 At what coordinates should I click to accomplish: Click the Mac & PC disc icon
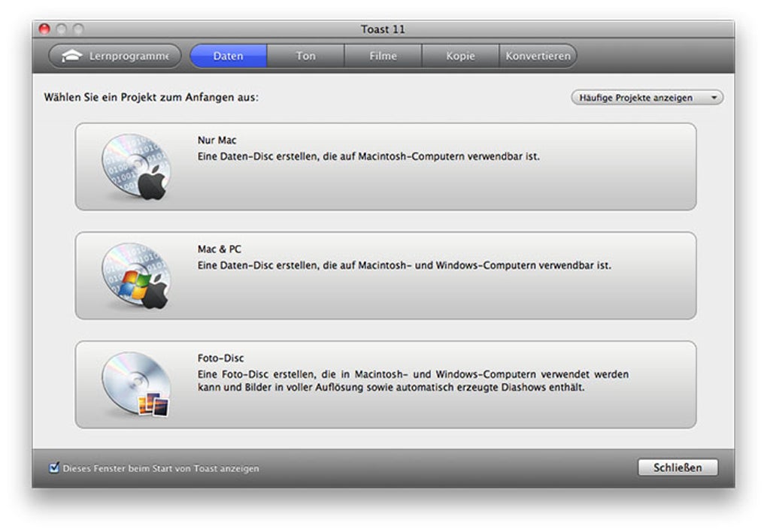(136, 276)
